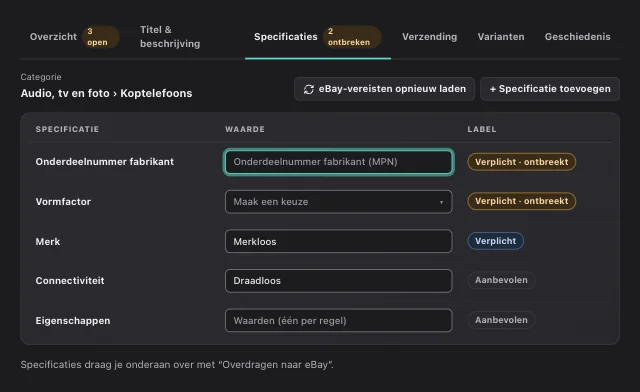Focus the Onderdeelnummer fabrikant (MPN) field
Image resolution: width=640 pixels, height=392 pixels.
pos(338,162)
